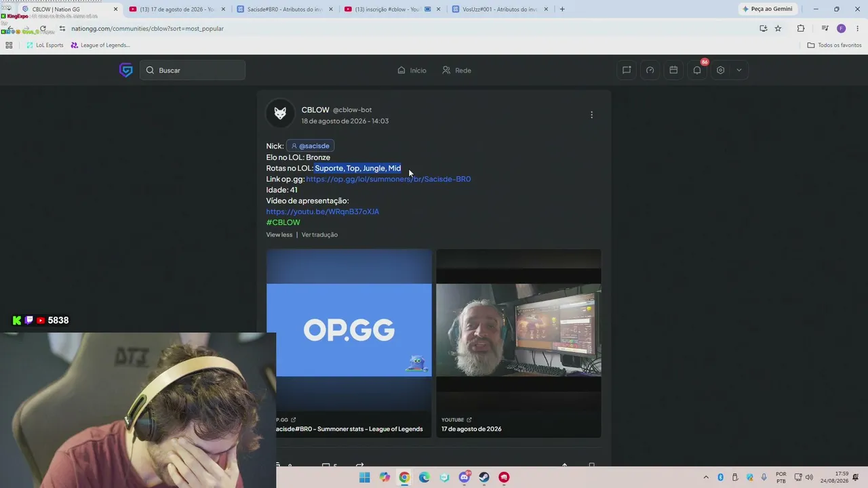Click Ver tradução to translate post
The height and width of the screenshot is (488, 868).
coord(319,235)
